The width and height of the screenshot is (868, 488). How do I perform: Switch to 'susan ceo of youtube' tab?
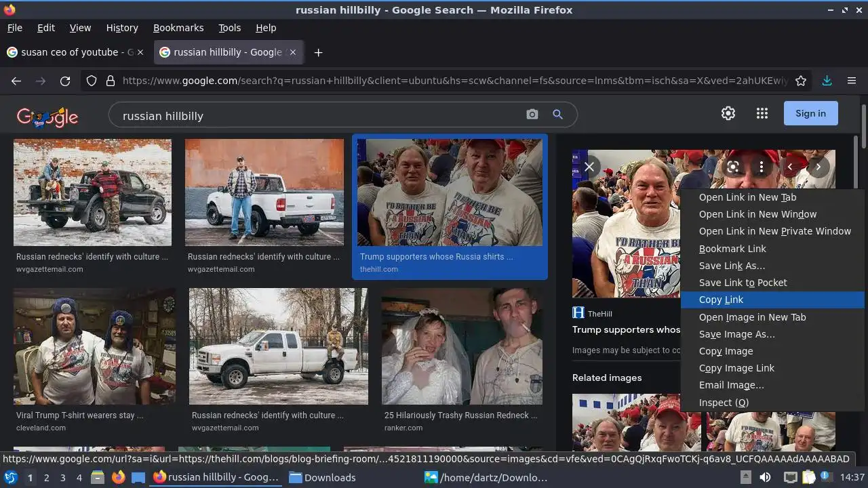[x=76, y=52]
